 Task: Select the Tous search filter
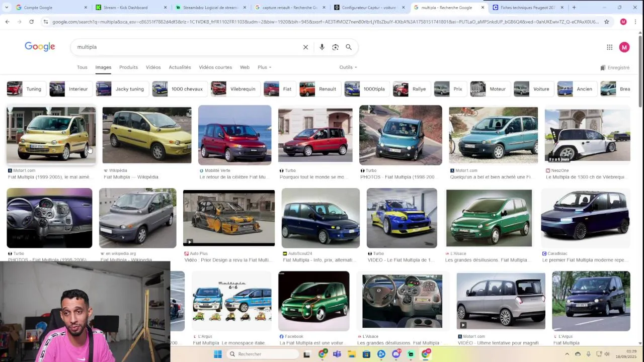pos(82,67)
